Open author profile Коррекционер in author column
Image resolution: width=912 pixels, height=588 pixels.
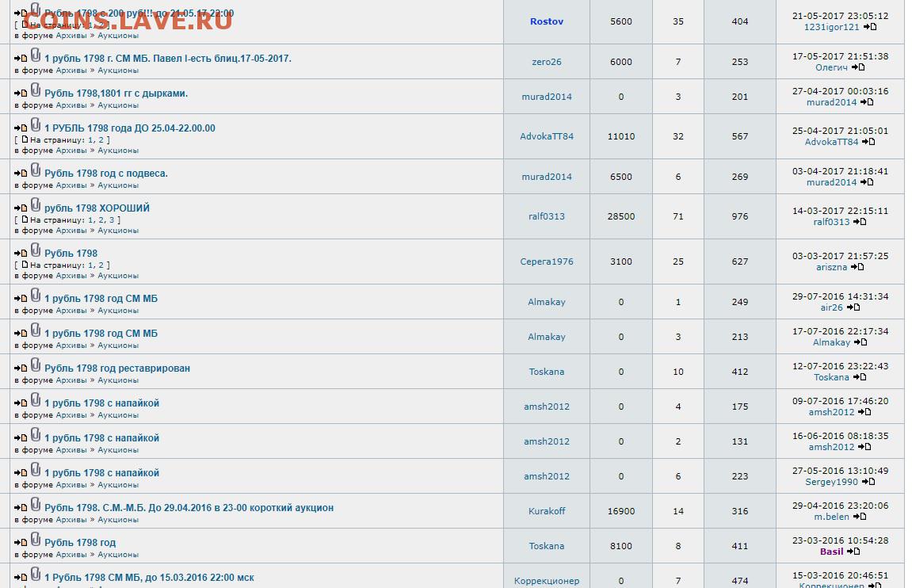tap(546, 581)
